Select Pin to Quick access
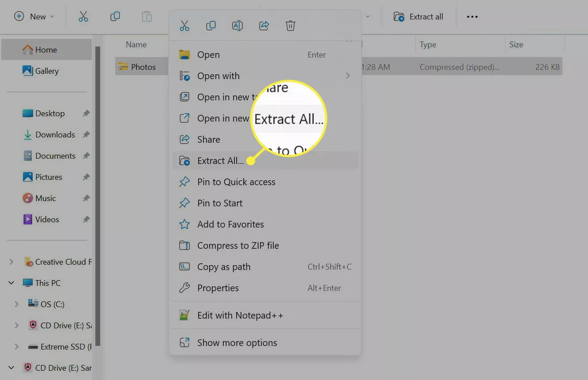Image resolution: width=588 pixels, height=380 pixels. [265, 182]
